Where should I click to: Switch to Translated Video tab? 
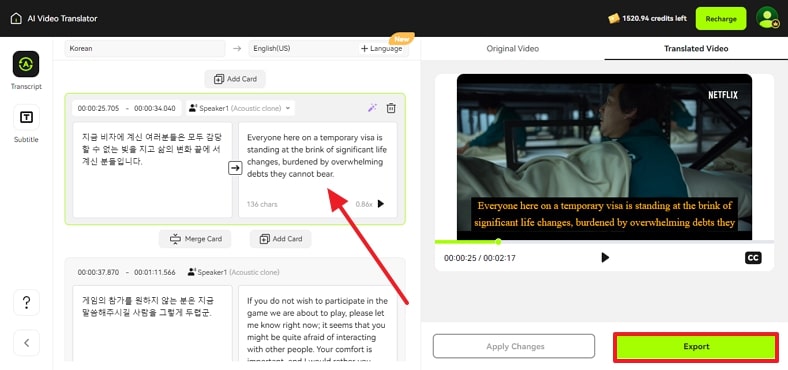point(696,49)
